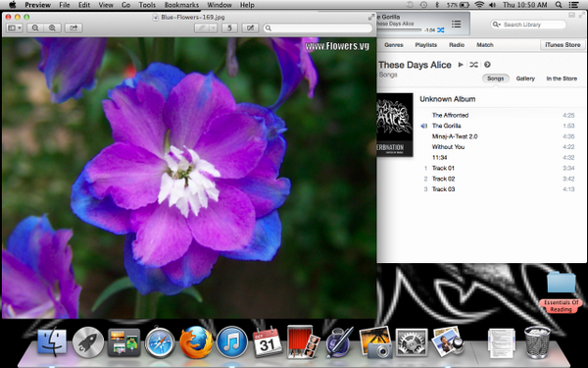This screenshot has width=588, height=368.
Task: Open Finder from the Dock
Action: click(52, 342)
